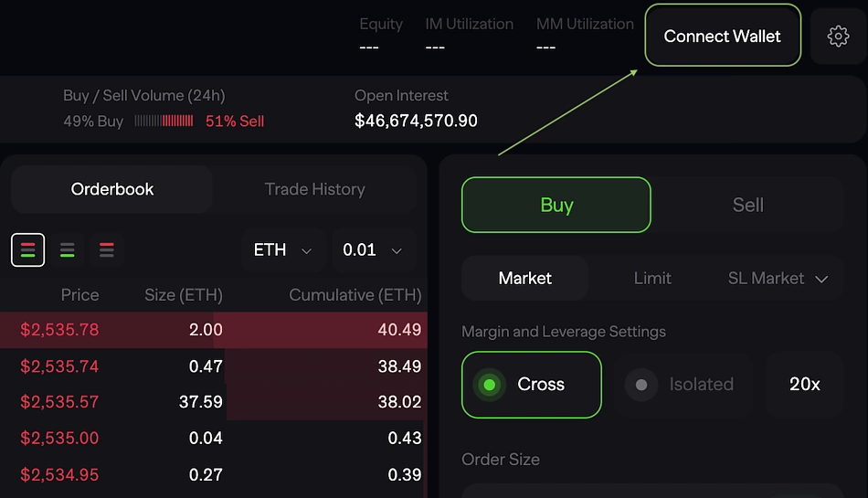
Task: Choose the Limit order type
Action: [x=652, y=279]
